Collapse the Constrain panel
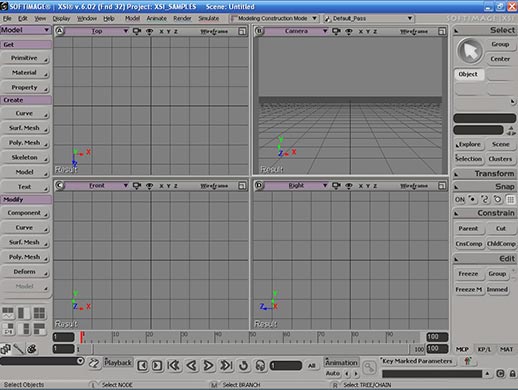 pos(457,213)
